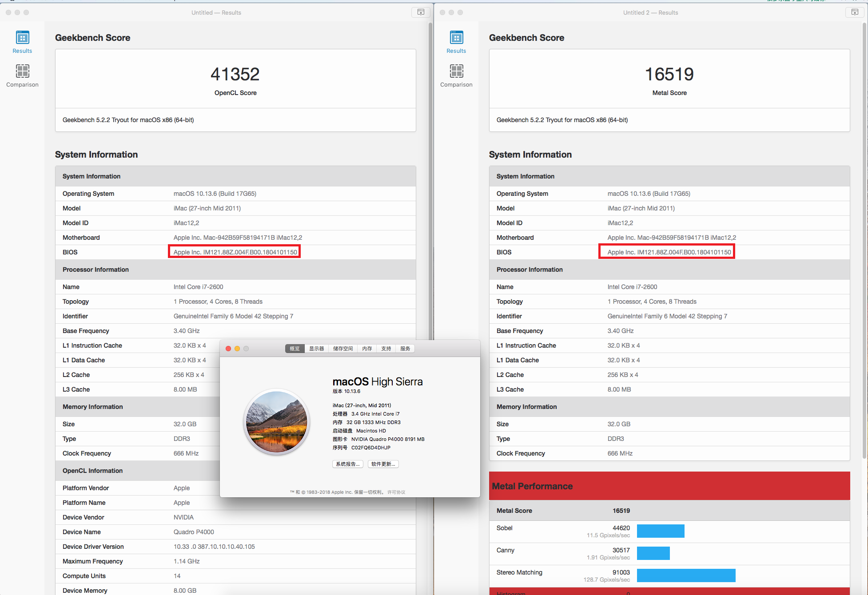Viewport: 868px width, 595px height.
Task: Close the About This Mac window
Action: (x=228, y=349)
